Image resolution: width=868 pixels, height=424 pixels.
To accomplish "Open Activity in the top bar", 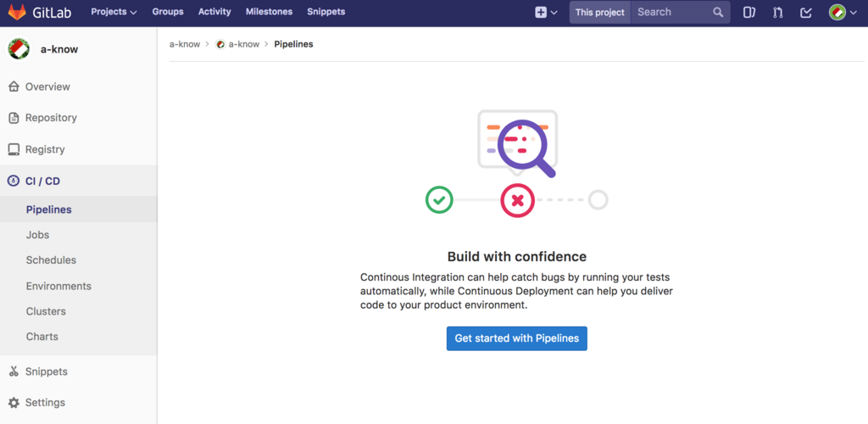I will click(214, 12).
